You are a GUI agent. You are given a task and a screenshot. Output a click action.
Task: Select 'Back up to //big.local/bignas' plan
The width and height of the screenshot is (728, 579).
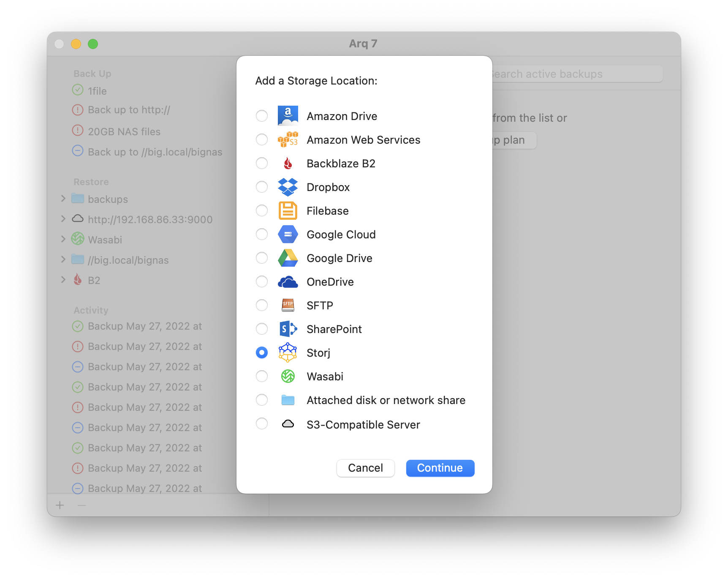click(155, 152)
